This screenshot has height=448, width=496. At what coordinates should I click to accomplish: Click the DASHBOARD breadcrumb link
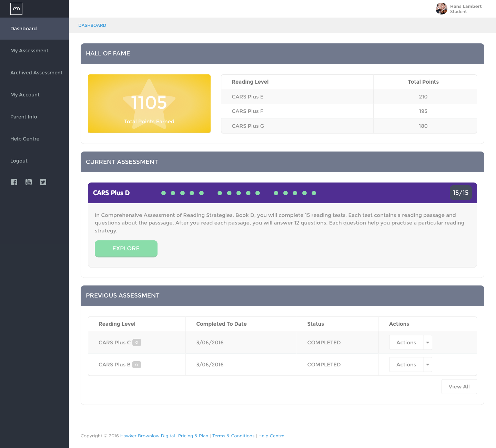(92, 25)
